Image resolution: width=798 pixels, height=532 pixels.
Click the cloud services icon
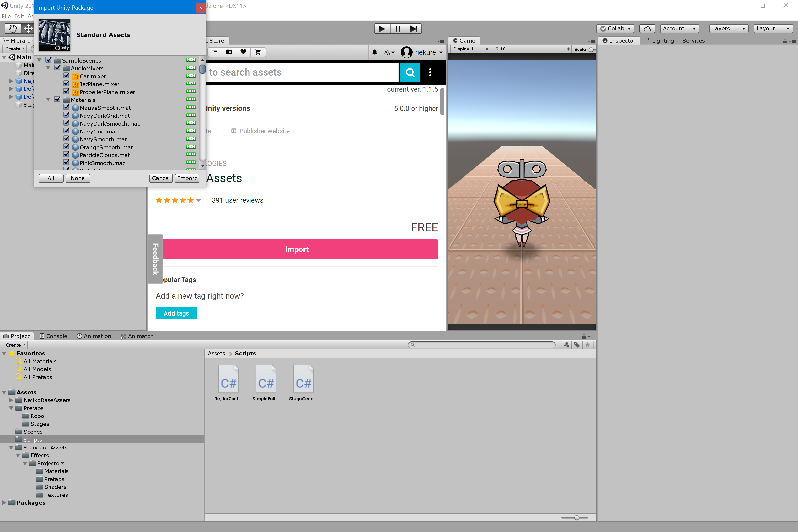(x=647, y=29)
